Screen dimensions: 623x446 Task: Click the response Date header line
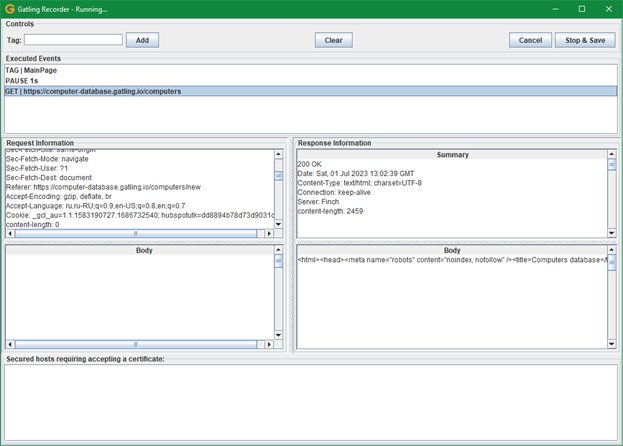(x=356, y=174)
